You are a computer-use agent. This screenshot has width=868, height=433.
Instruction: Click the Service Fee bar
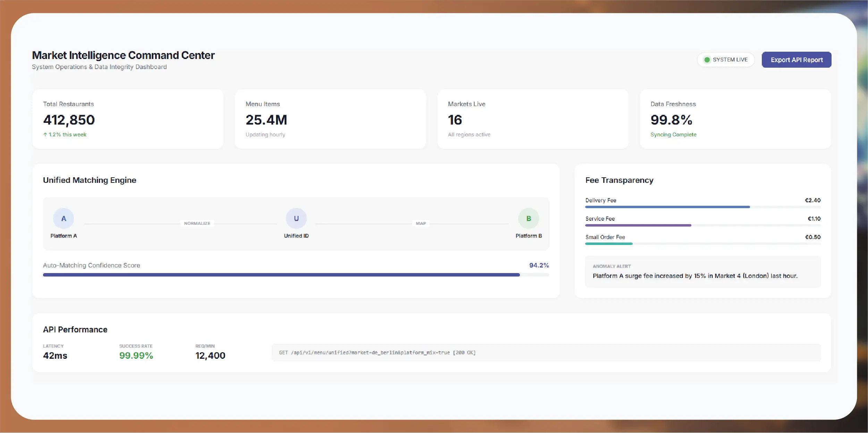[x=703, y=226]
